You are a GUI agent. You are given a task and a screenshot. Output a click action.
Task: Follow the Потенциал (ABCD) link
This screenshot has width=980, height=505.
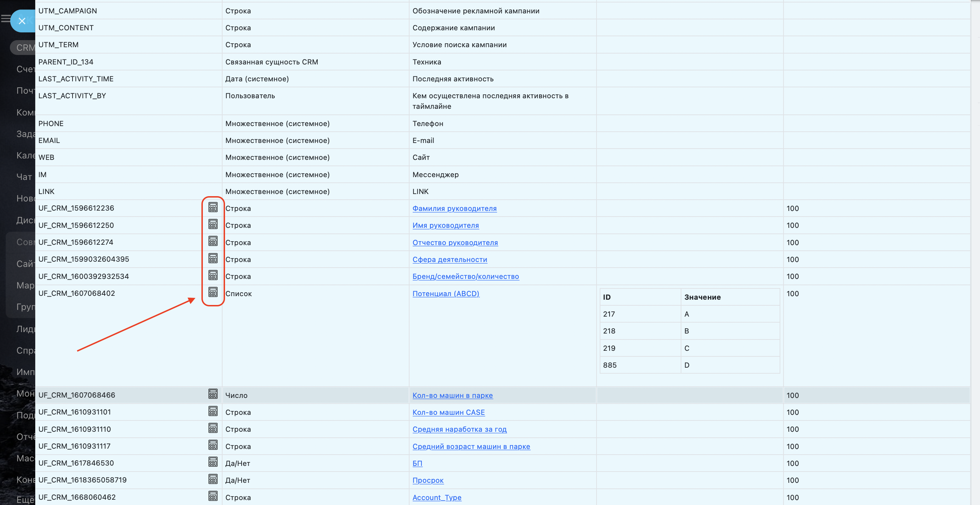[445, 293]
